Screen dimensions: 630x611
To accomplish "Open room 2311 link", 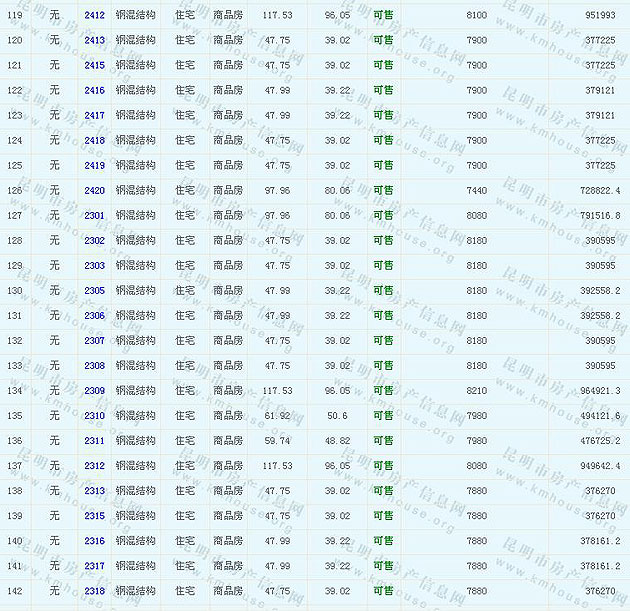I will click(94, 441).
